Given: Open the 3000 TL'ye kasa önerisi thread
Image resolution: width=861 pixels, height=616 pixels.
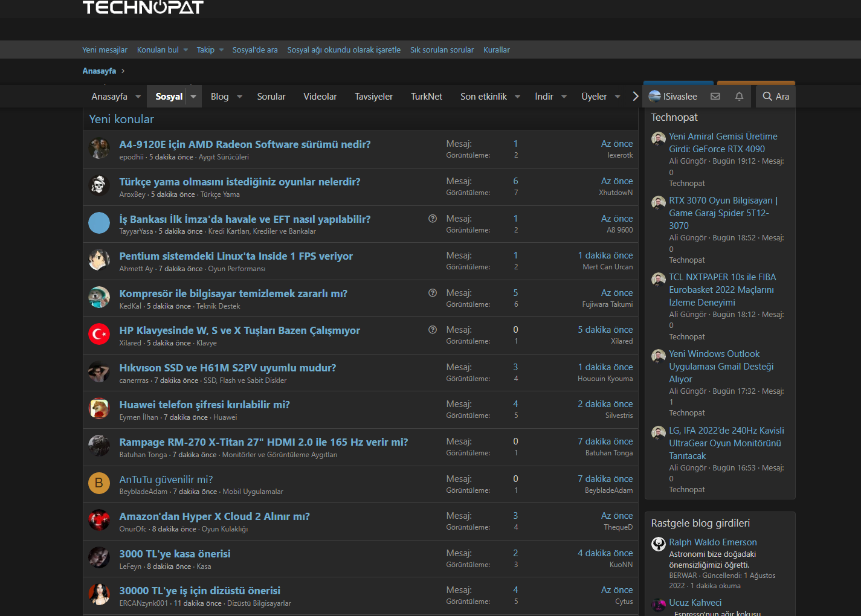Looking at the screenshot, I should coord(175,554).
